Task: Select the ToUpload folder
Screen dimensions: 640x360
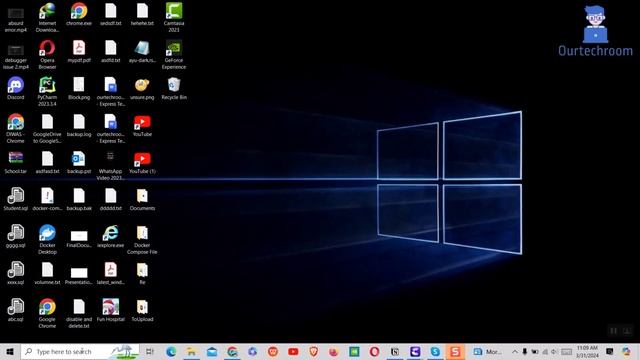Action: (x=142, y=310)
